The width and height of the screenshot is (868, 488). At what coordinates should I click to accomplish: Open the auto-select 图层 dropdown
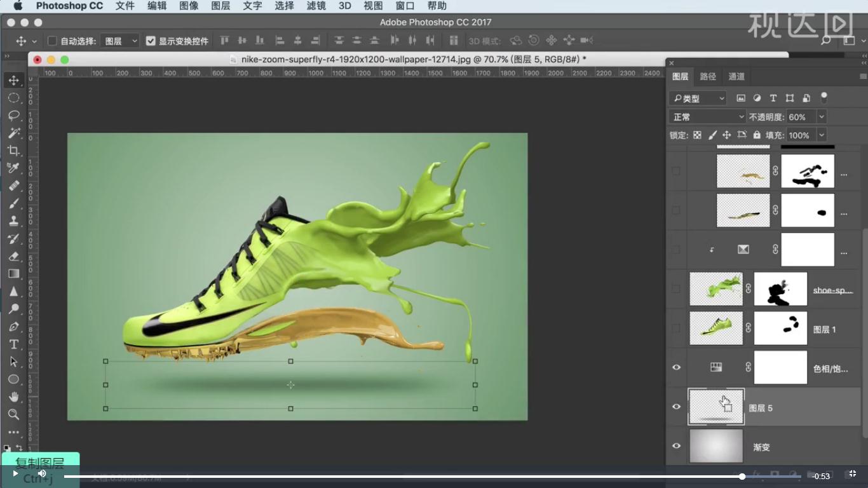click(x=120, y=41)
